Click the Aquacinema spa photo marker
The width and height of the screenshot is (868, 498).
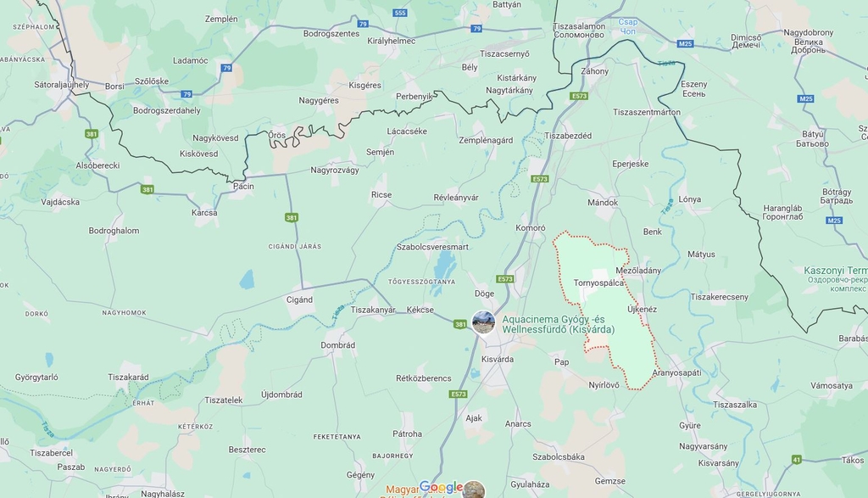click(483, 322)
